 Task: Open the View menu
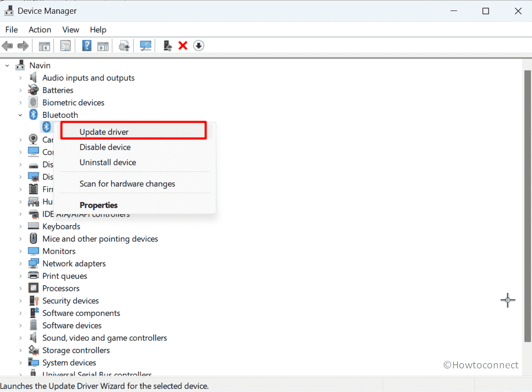click(70, 30)
